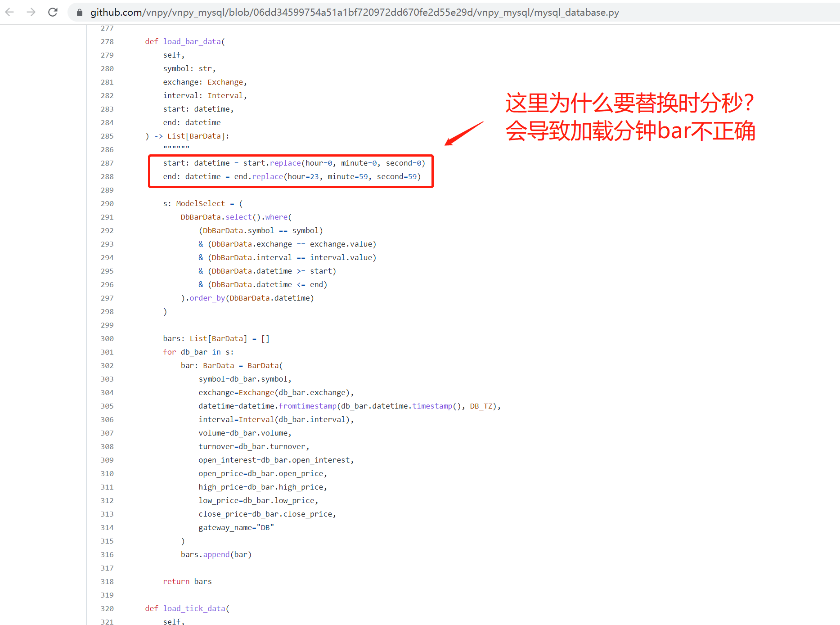Select line number 287

click(107, 163)
